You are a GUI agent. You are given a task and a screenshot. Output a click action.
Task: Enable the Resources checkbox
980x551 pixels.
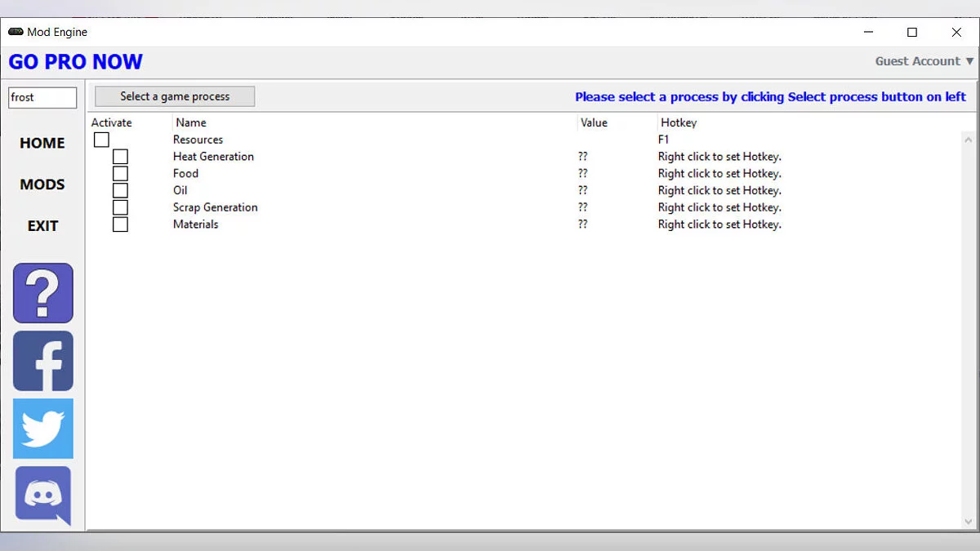coord(101,140)
